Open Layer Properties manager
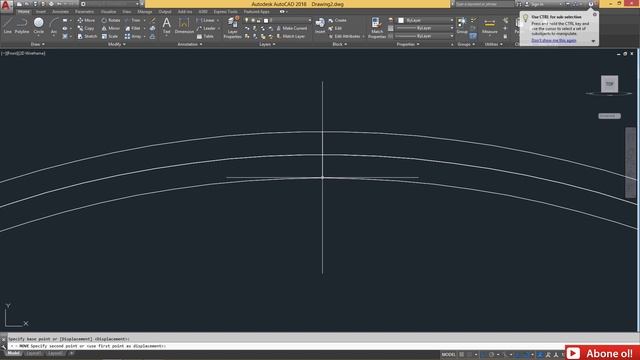 point(233,28)
